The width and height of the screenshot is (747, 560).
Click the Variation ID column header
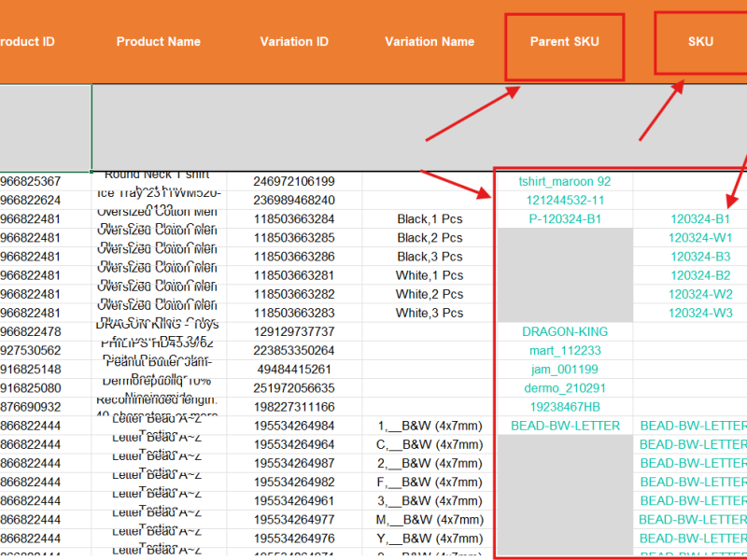tap(294, 41)
